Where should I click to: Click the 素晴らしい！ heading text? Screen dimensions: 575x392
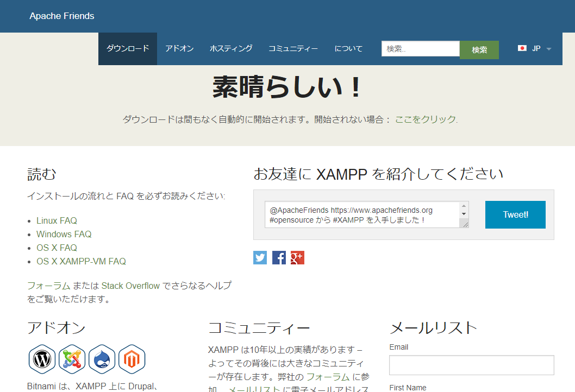(287, 87)
